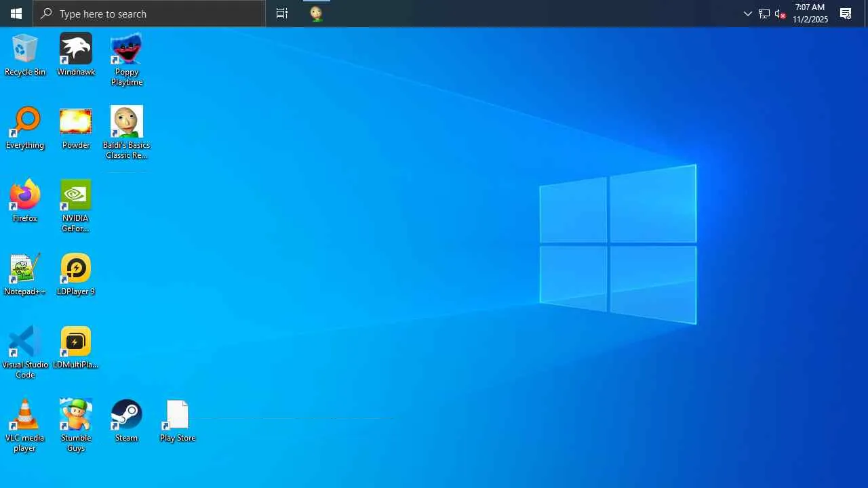Open the Recycle Bin desktop icon
The image size is (868, 488).
25,54
